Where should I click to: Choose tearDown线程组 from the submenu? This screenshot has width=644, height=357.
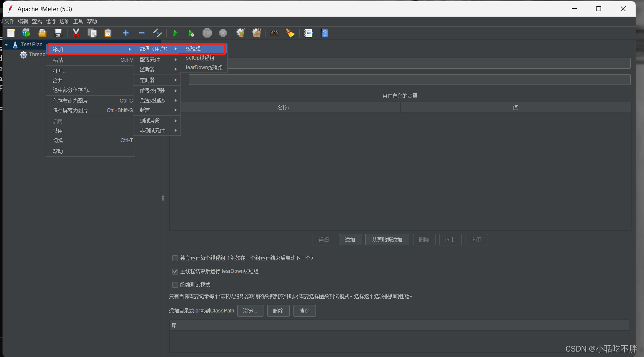(203, 67)
